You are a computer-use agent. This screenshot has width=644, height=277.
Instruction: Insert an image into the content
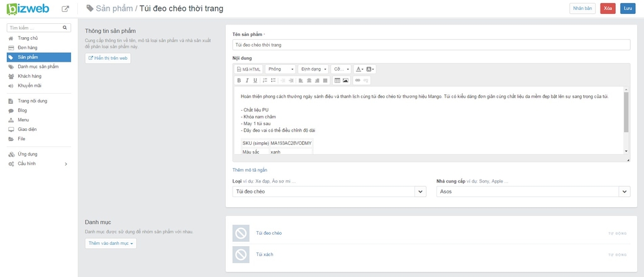click(345, 81)
